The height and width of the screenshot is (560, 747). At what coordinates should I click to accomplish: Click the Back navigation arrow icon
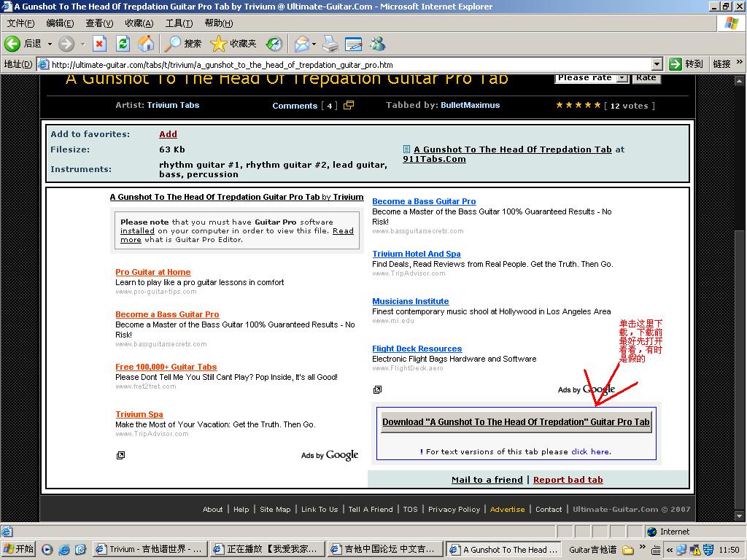tap(12, 44)
